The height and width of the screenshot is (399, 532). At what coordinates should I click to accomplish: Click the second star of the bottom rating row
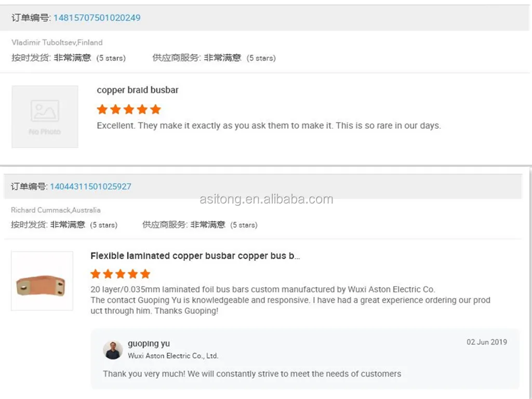click(108, 274)
